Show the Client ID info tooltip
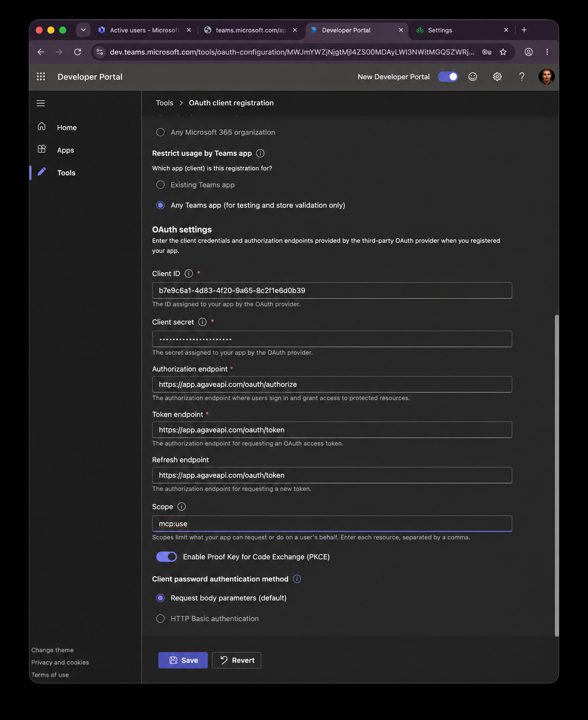Viewport: 588px width, 720px height. tap(189, 273)
